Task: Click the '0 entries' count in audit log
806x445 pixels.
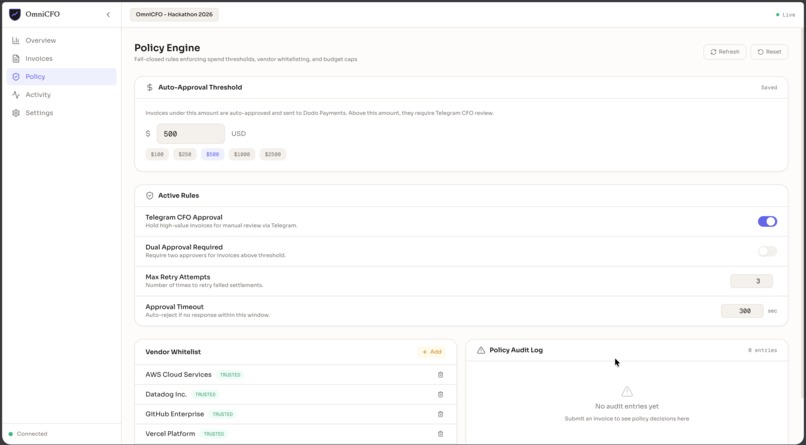Action: tap(762, 350)
